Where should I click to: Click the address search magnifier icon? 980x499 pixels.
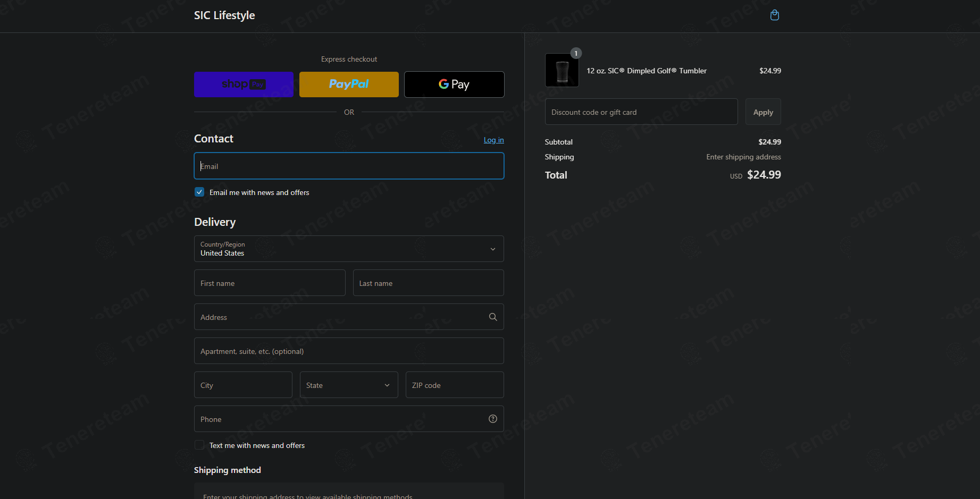tap(493, 317)
